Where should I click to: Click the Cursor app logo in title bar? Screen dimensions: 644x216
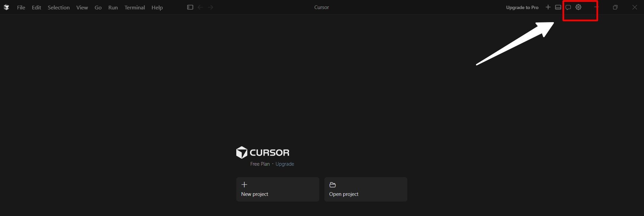pos(6,7)
